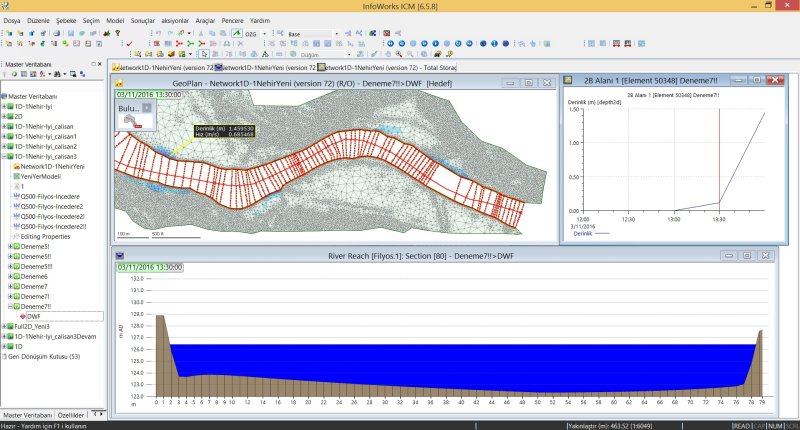Viewport: 800px width, 430px height.
Task: Switch to the Özellikler tab
Action: pos(72,414)
